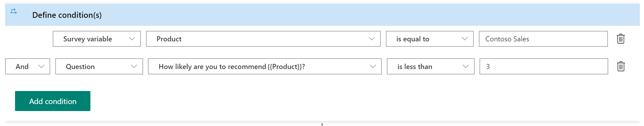Open the Product variable dropdown

(263, 39)
